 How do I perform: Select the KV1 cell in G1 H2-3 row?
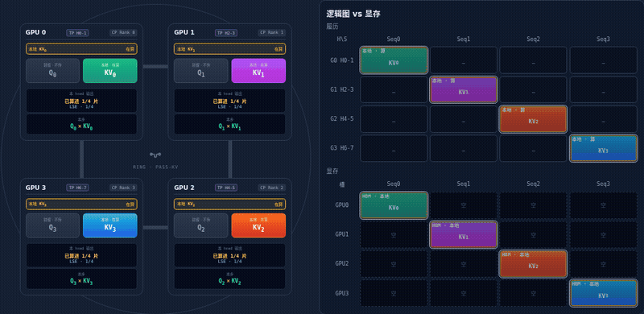click(x=464, y=89)
